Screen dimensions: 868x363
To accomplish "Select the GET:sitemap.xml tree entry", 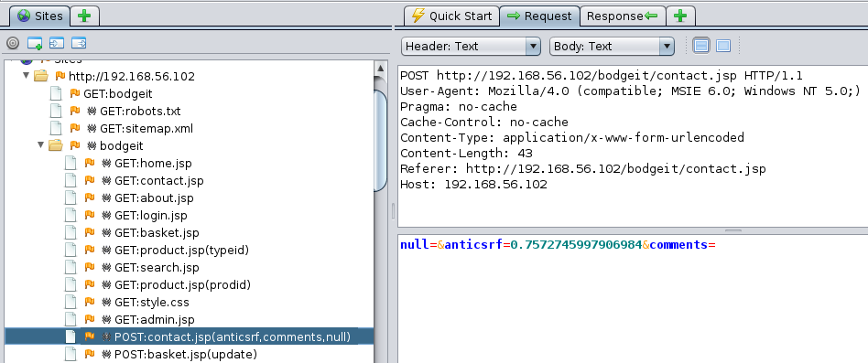I will pos(146,129).
